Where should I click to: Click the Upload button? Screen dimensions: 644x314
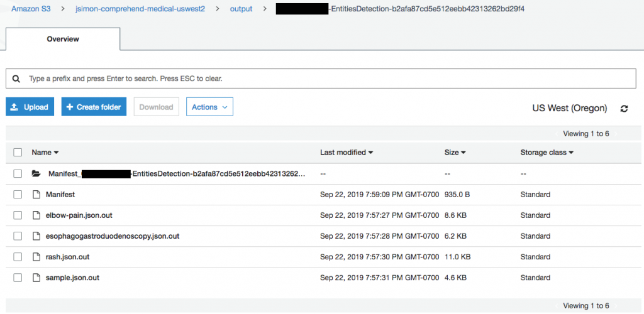30,107
